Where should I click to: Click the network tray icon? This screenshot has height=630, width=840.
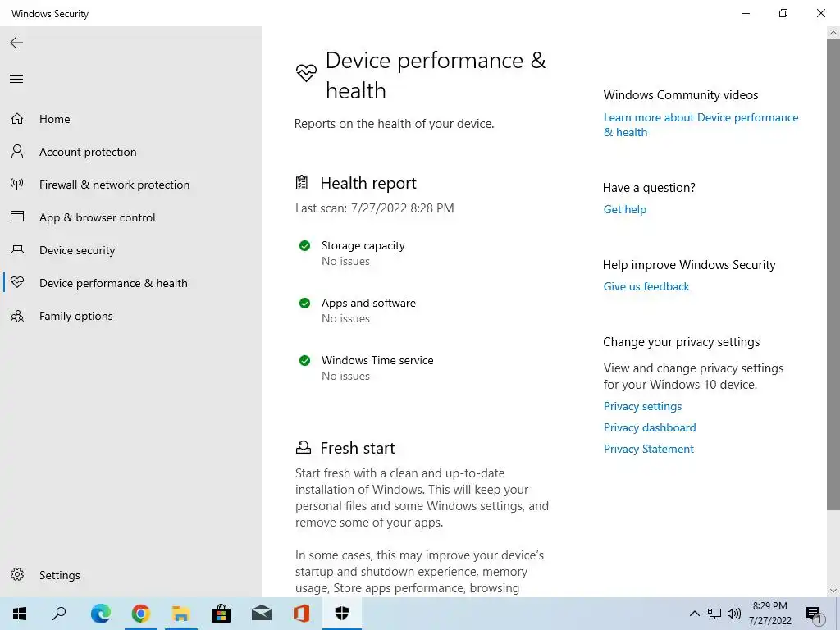click(714, 614)
